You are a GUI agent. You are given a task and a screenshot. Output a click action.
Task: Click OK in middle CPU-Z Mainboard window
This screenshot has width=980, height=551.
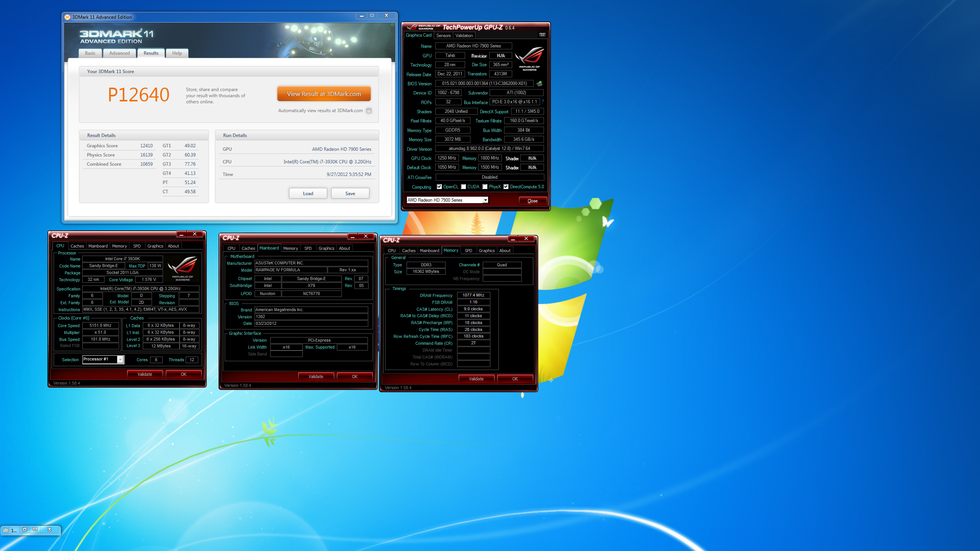click(354, 377)
